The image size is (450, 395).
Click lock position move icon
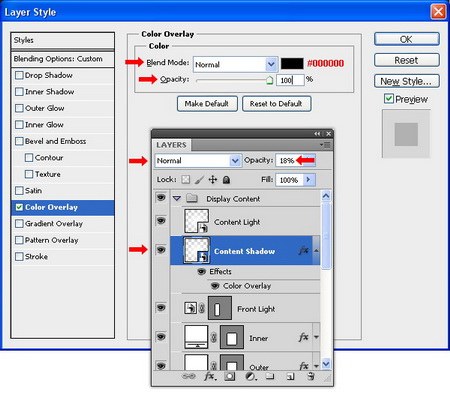[x=213, y=180]
